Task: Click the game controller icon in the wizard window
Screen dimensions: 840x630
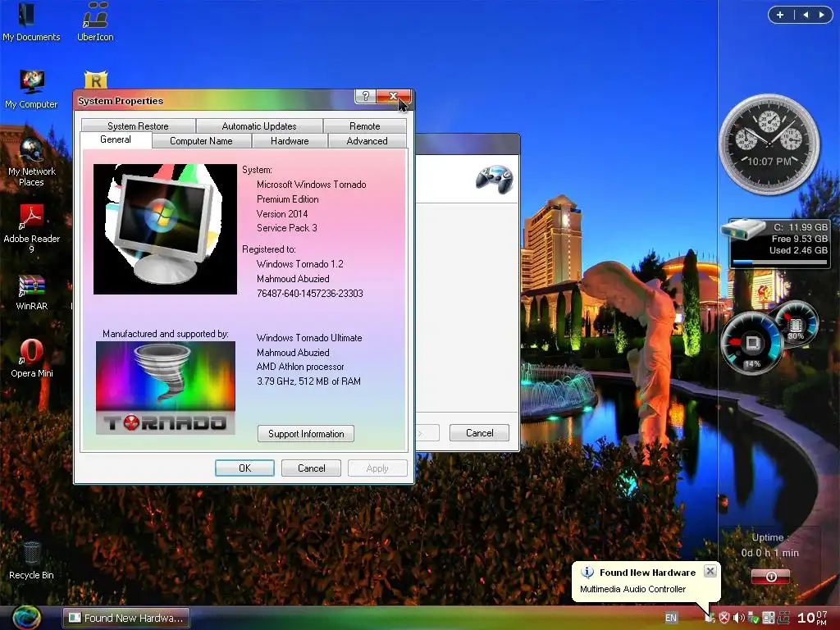Action: pos(494,180)
